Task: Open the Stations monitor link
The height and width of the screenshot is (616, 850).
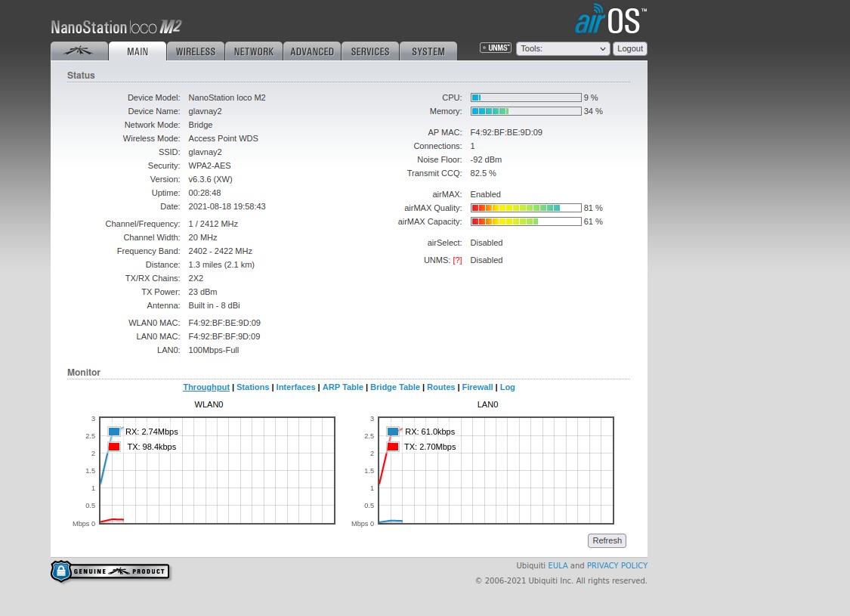Action: 252,387
